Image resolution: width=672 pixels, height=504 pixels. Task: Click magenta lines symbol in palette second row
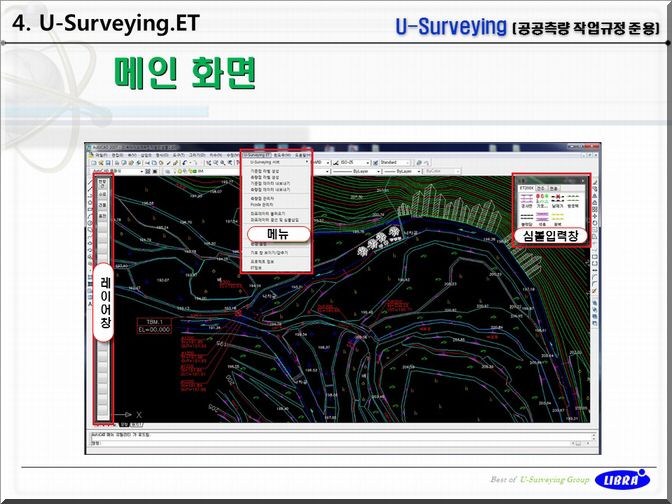542,216
